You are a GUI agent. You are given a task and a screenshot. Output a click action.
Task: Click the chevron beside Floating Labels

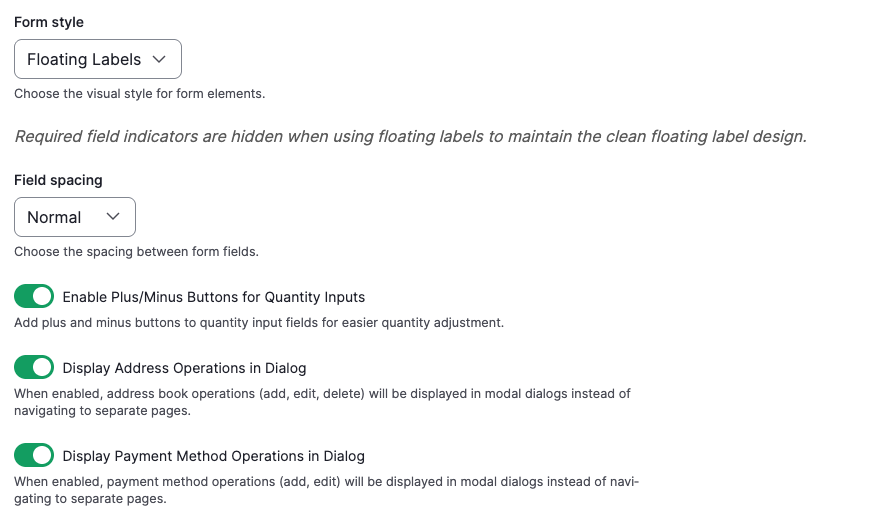pos(159,59)
